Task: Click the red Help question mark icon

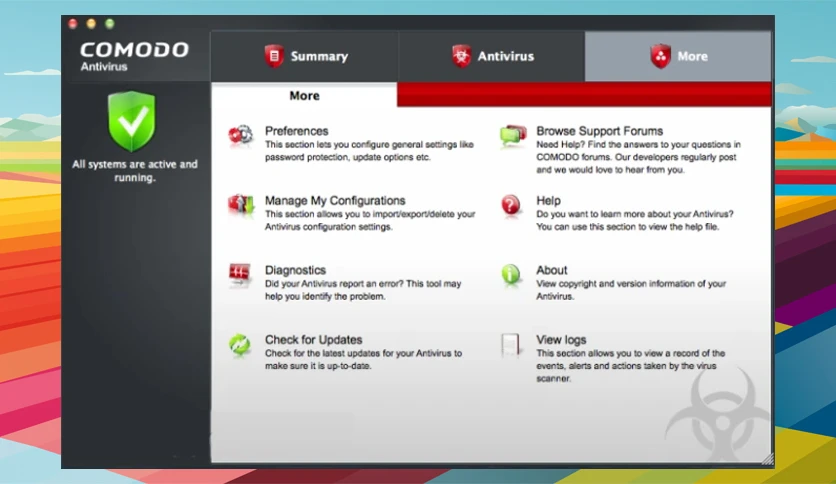Action: click(511, 205)
